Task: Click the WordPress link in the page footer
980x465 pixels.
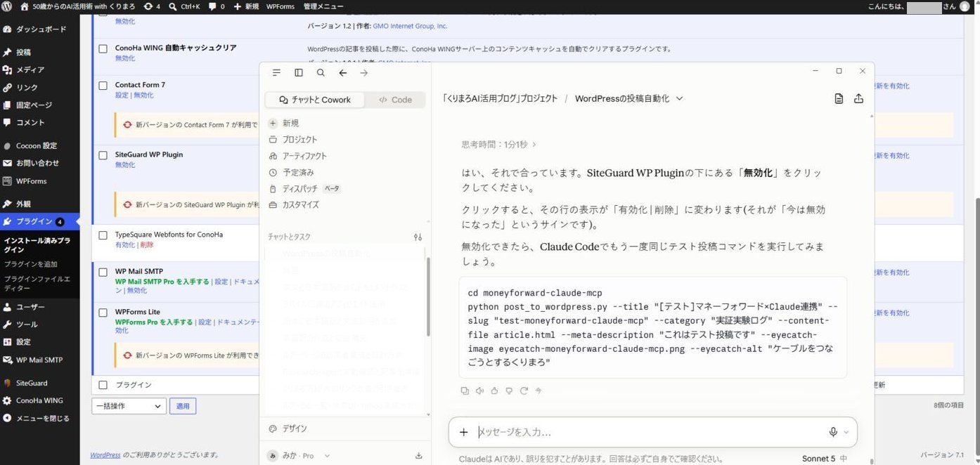Action: click(x=105, y=455)
